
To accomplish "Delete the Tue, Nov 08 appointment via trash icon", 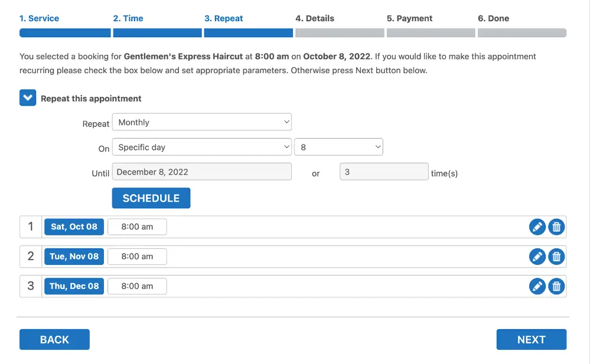I will click(x=556, y=256).
